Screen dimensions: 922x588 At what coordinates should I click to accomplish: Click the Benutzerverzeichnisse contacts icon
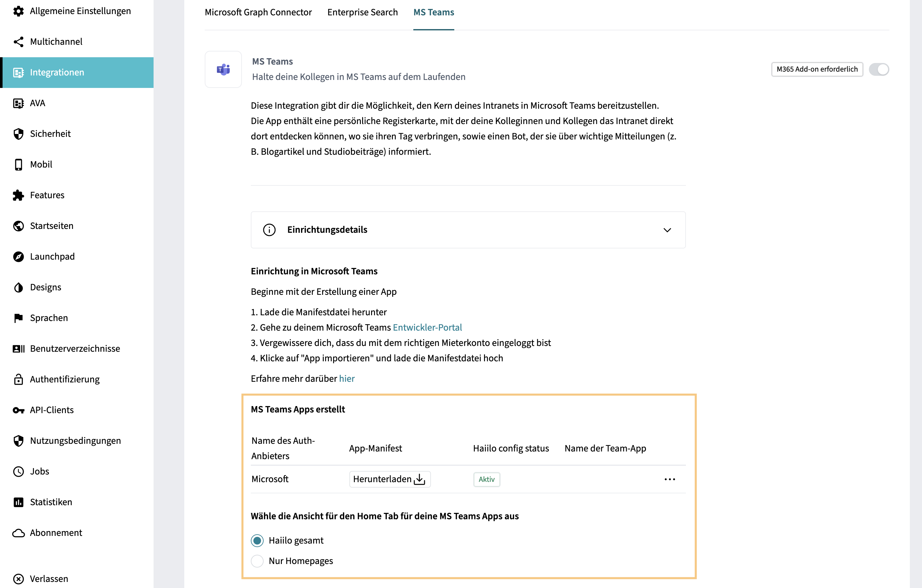click(18, 349)
